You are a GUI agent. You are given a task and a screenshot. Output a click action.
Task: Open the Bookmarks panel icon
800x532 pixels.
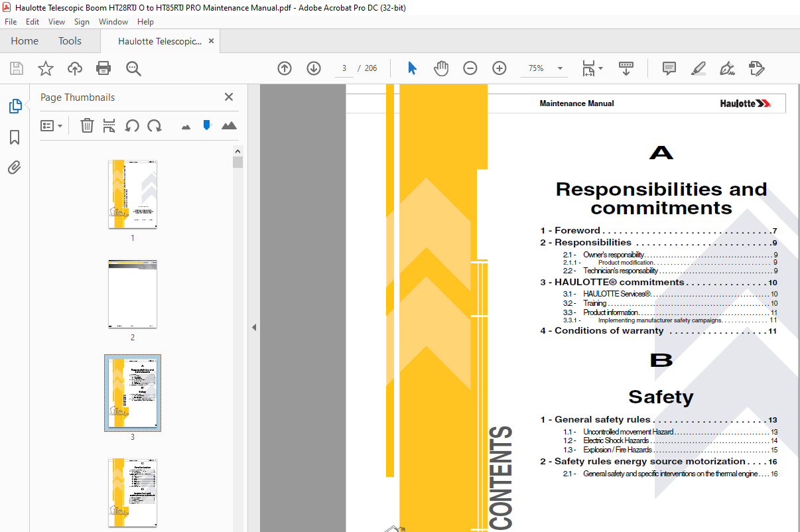coord(15,137)
